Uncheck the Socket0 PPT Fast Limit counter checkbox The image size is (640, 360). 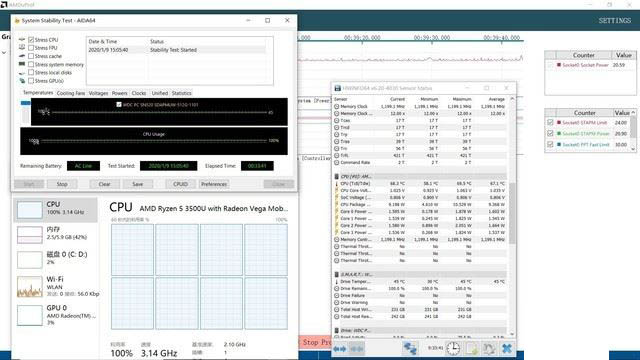click(x=550, y=144)
